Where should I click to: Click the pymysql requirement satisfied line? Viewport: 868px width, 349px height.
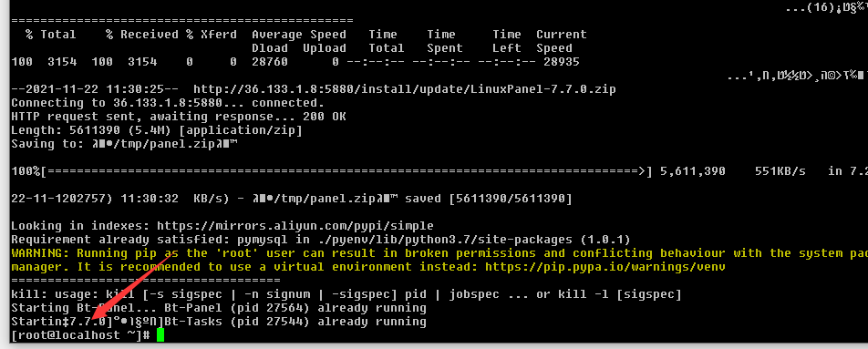coord(321,240)
